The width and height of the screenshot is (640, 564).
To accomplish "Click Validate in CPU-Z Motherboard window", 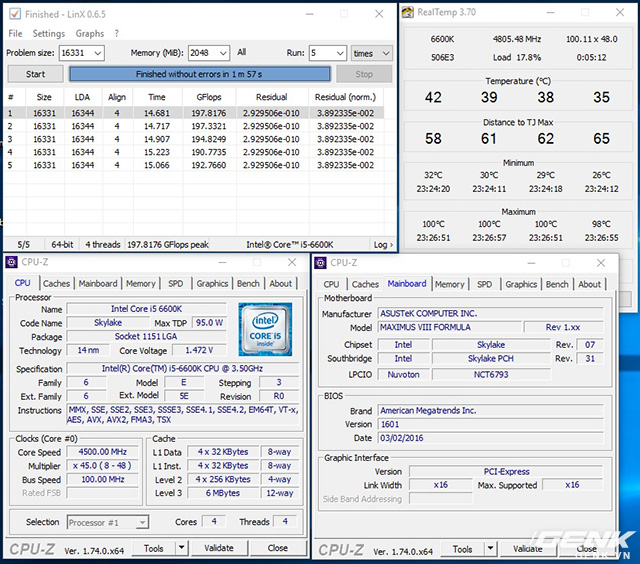I will (x=527, y=548).
